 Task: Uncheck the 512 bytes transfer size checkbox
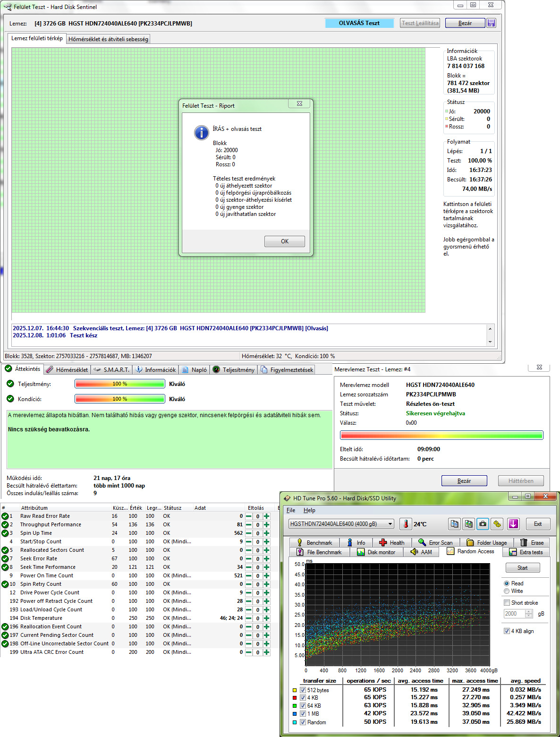coord(303,690)
